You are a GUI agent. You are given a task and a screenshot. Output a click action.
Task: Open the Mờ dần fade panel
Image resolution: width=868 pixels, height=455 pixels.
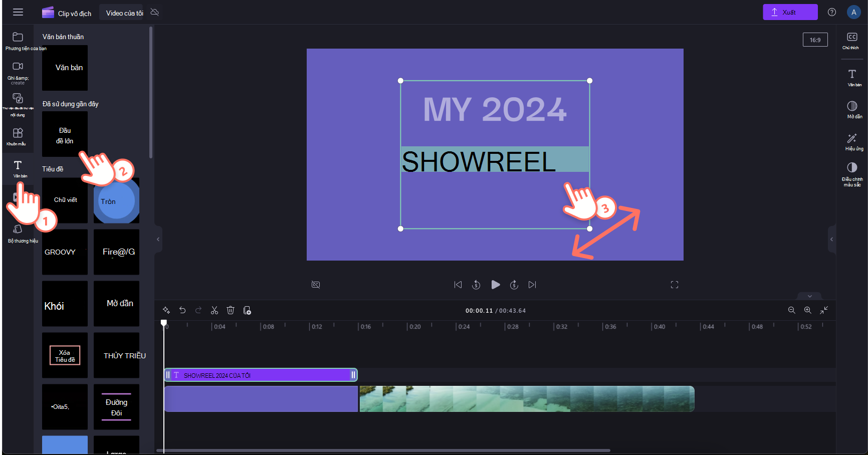point(852,109)
